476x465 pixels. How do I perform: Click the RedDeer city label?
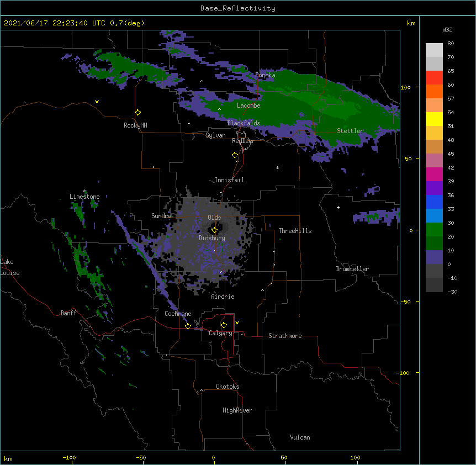[243, 141]
